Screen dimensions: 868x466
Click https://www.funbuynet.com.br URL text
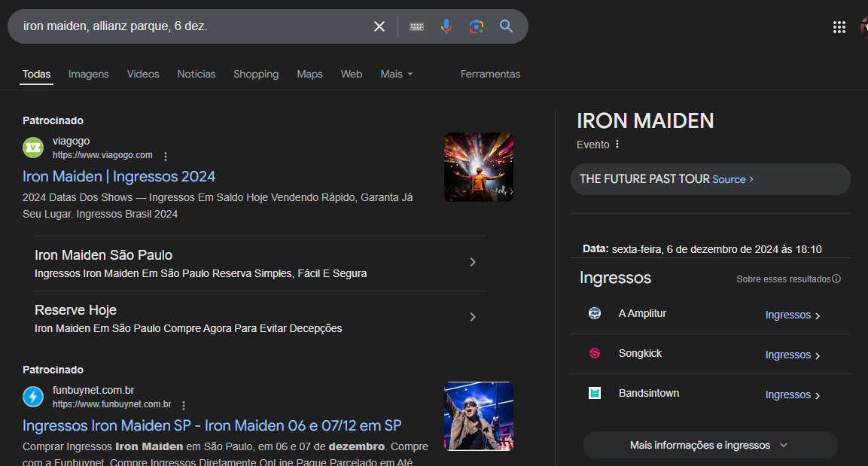(x=112, y=404)
